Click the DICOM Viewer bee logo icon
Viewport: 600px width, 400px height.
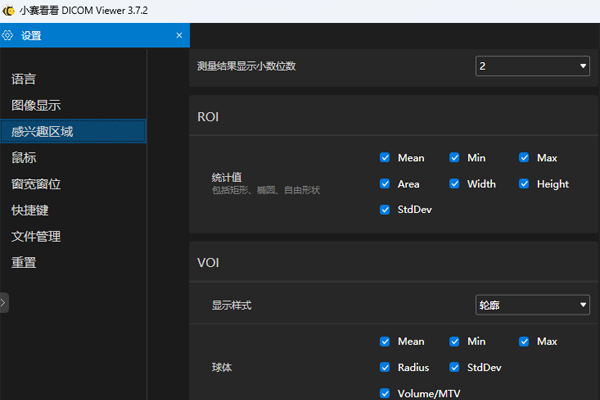pos(8,10)
